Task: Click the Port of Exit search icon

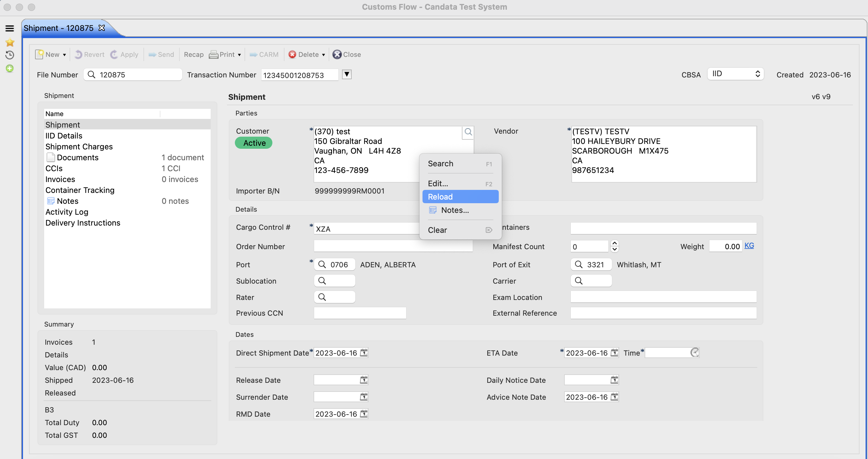Action: click(x=579, y=264)
